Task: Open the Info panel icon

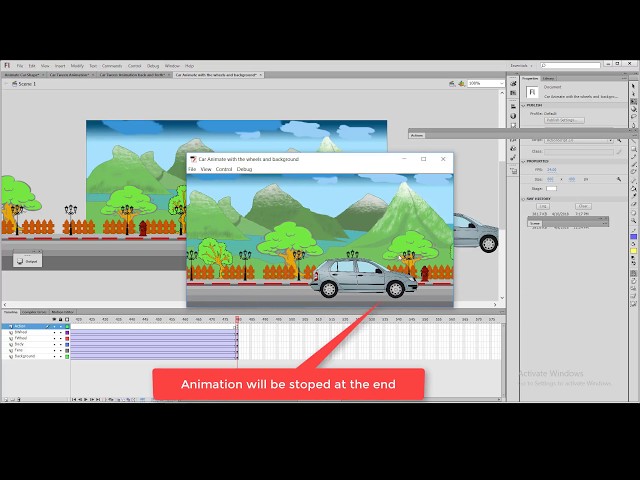Action: [513, 116]
